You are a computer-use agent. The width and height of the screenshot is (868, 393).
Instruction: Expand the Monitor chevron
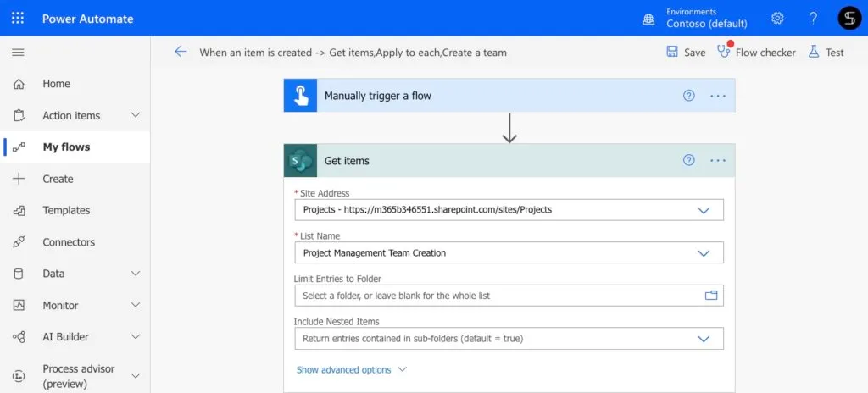tap(136, 305)
